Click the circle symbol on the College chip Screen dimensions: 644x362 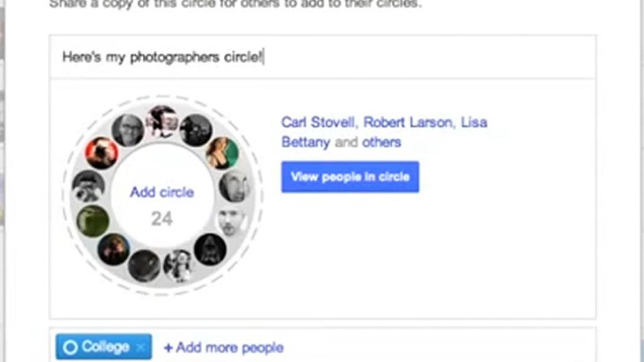(70, 346)
